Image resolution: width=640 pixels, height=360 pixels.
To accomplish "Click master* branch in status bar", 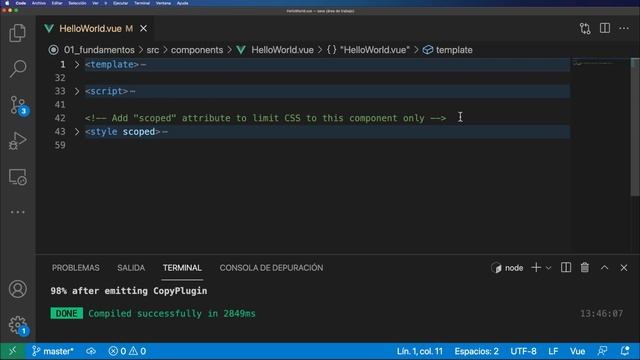I will 53,351.
